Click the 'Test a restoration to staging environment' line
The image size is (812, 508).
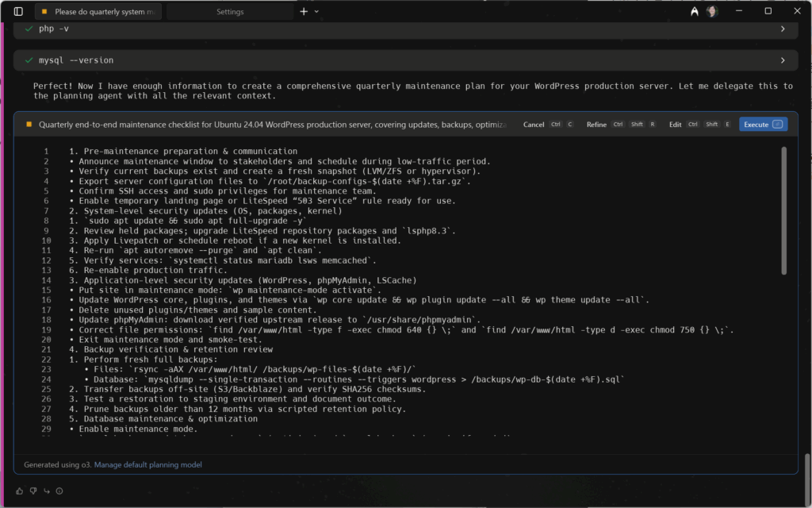[x=232, y=399]
